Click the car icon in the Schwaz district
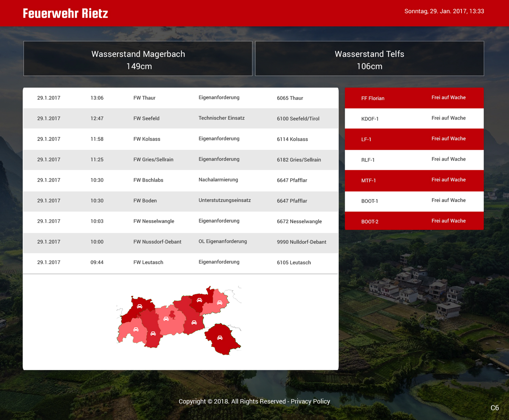The image size is (509, 420). 194,322
